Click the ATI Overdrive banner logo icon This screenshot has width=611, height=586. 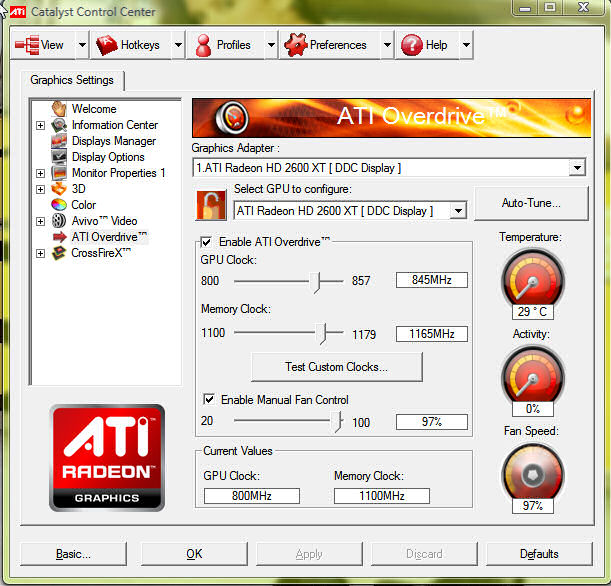[x=232, y=117]
